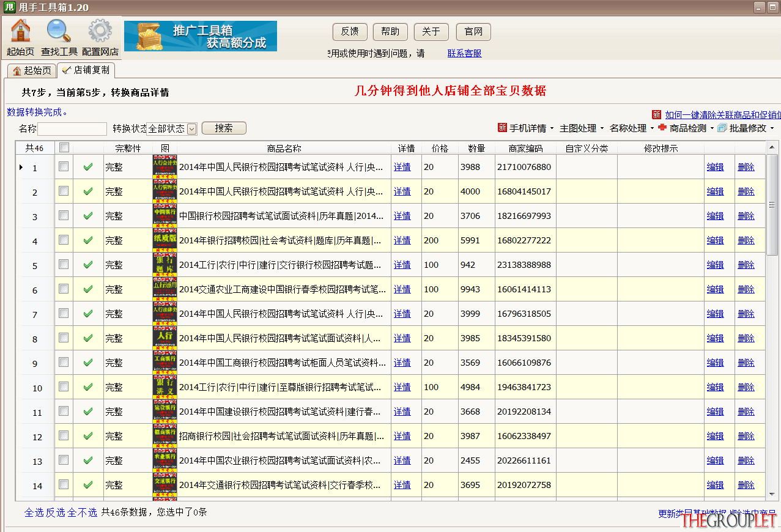
Task: Switch to the 店铺复制 tab
Action: (x=86, y=70)
